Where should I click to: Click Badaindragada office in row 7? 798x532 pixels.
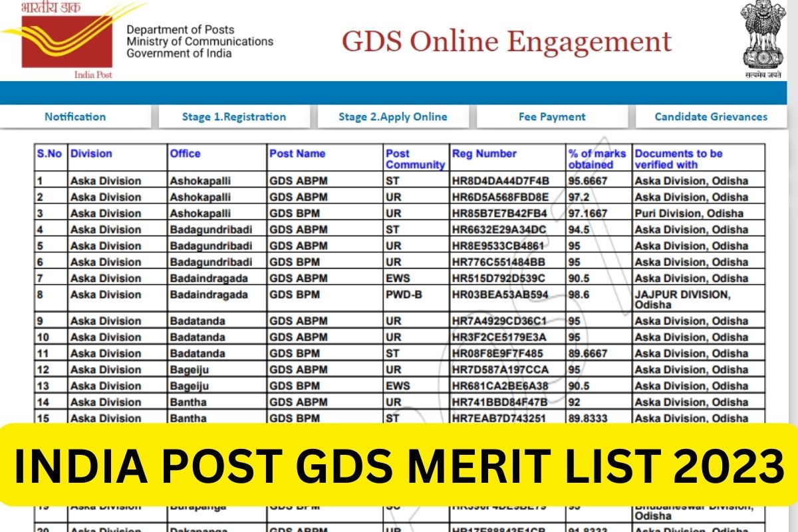(208, 278)
